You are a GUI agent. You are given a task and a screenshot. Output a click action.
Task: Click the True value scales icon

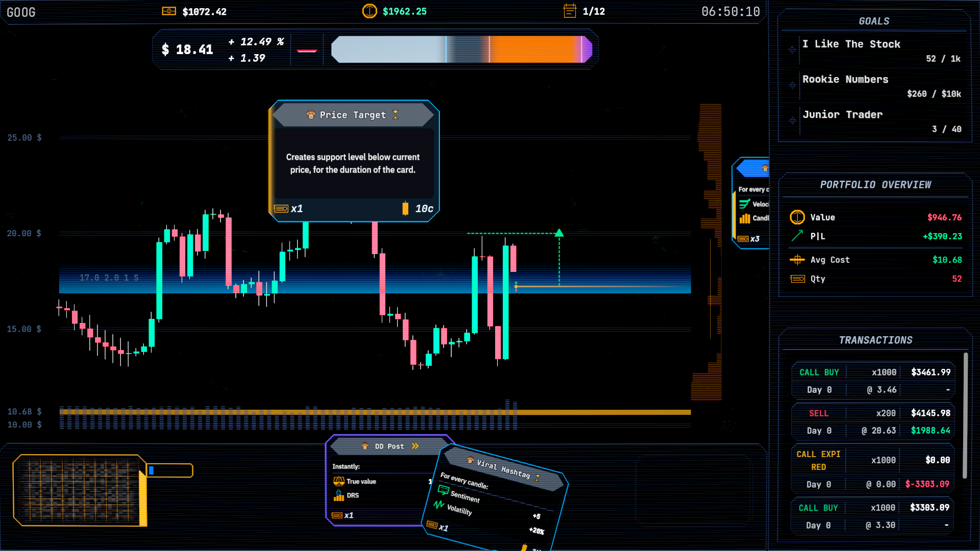pyautogui.click(x=339, y=481)
